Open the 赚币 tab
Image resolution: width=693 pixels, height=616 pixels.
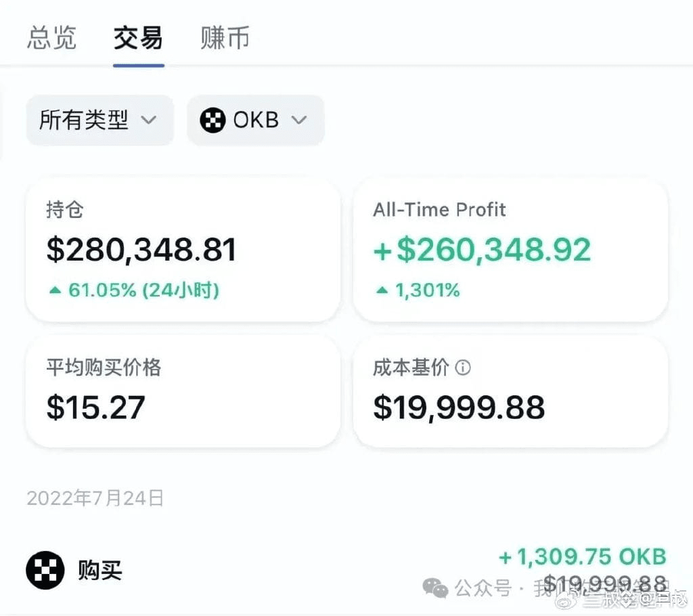click(225, 38)
